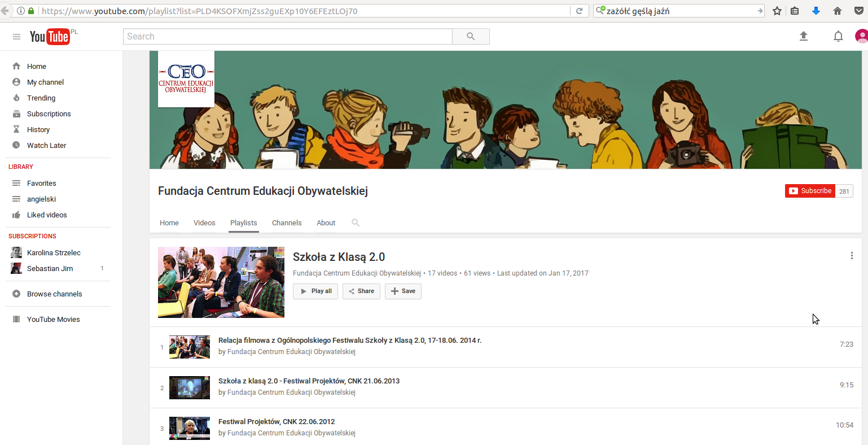This screenshot has width=868, height=445.
Task: Click the playlist owner link under the title
Action: (357, 273)
